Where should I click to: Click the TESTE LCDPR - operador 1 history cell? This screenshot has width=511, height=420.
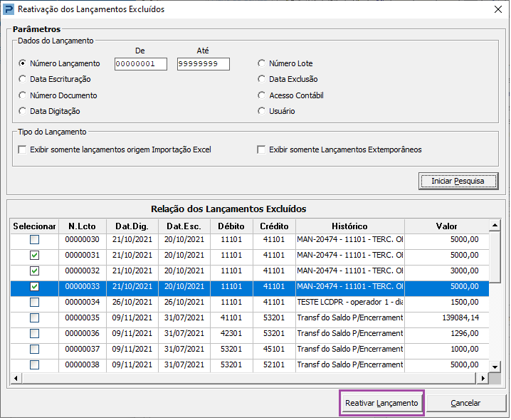349,303
